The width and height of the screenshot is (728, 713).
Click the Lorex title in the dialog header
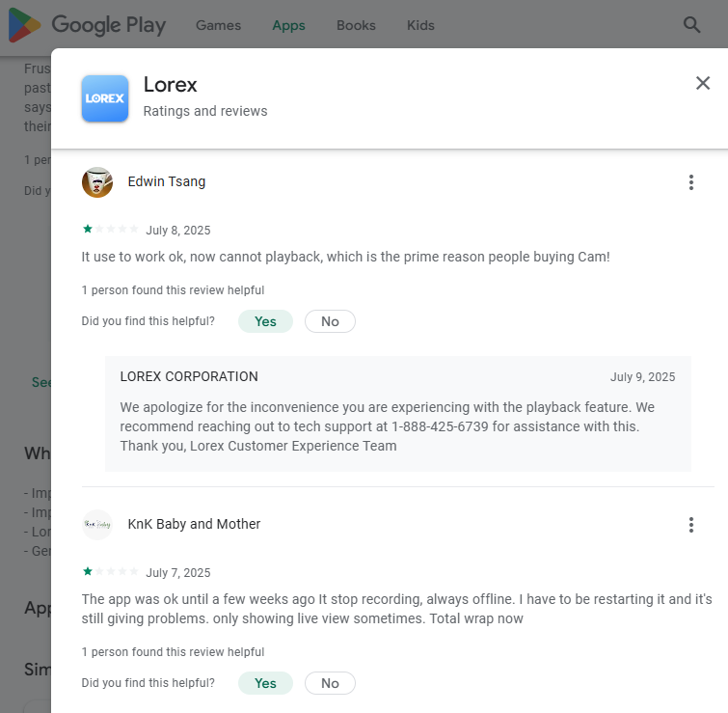(x=170, y=85)
